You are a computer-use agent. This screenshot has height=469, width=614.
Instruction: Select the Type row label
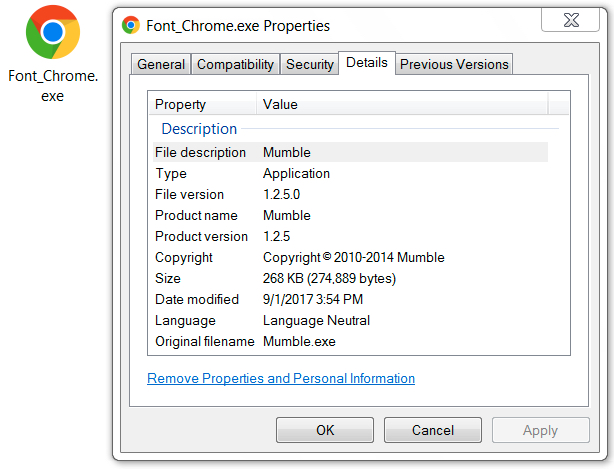coord(171,173)
